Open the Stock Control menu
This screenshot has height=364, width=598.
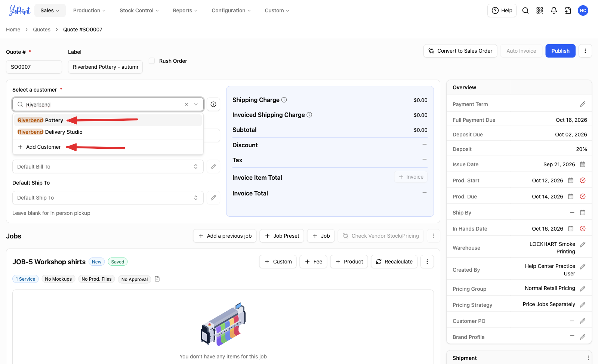tap(139, 10)
